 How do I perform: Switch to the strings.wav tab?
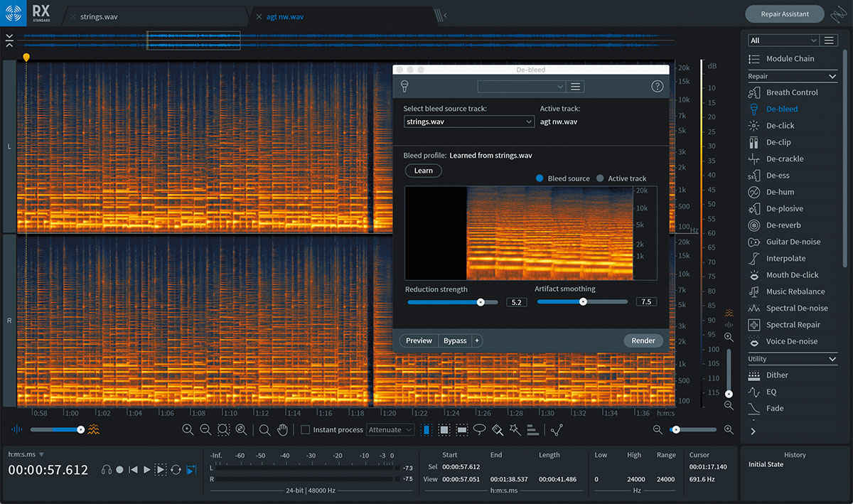pyautogui.click(x=100, y=16)
